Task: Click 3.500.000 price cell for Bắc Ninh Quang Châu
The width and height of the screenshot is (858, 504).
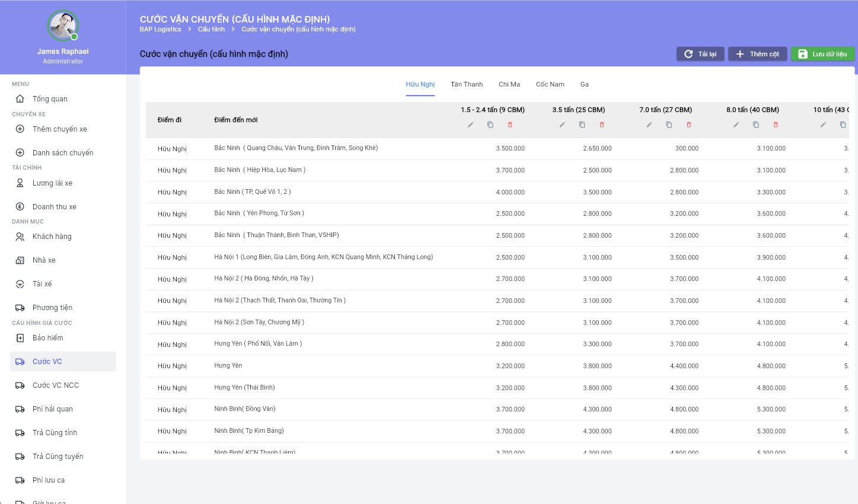Action: pos(510,148)
